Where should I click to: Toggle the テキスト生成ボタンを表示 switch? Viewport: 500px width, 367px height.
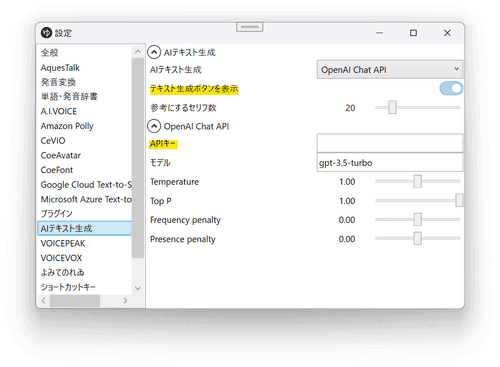click(451, 88)
